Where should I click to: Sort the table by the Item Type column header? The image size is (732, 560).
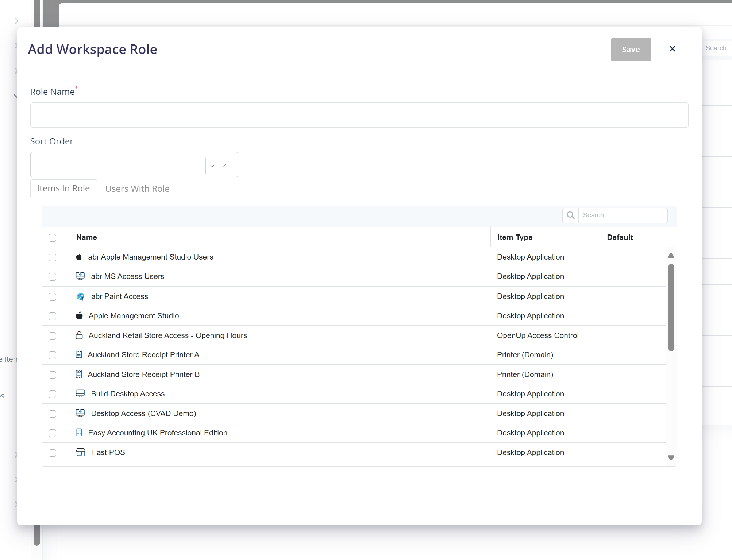pyautogui.click(x=515, y=237)
